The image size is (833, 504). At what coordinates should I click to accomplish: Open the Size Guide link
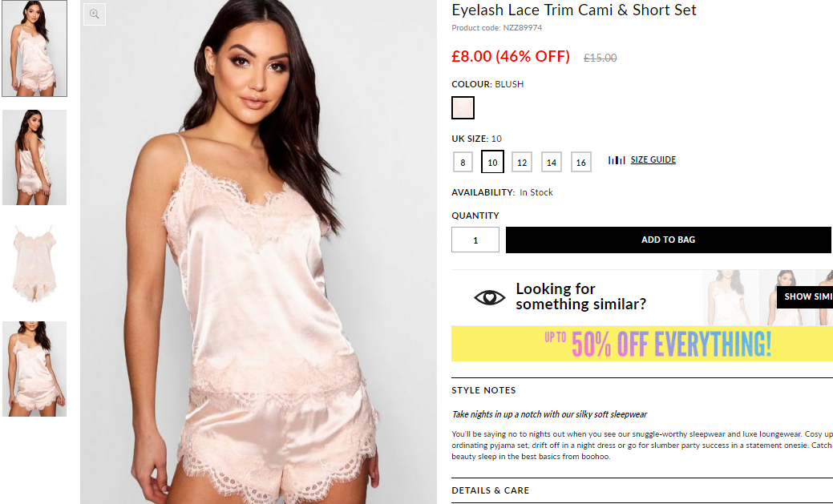tap(653, 160)
